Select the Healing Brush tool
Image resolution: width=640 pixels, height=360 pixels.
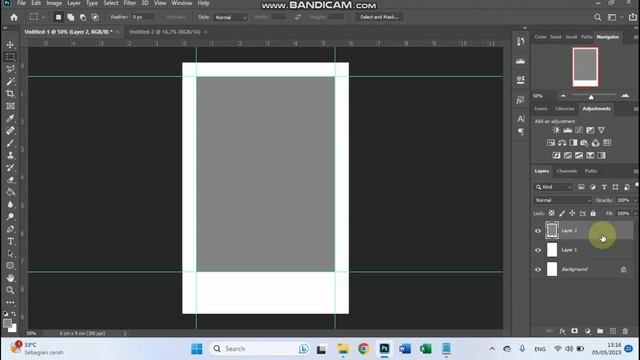click(x=10, y=131)
